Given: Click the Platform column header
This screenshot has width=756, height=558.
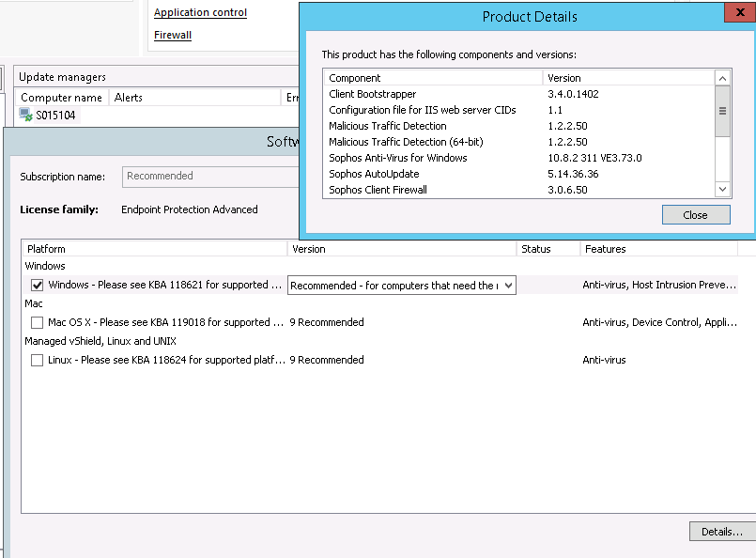Looking at the screenshot, I should tap(155, 249).
